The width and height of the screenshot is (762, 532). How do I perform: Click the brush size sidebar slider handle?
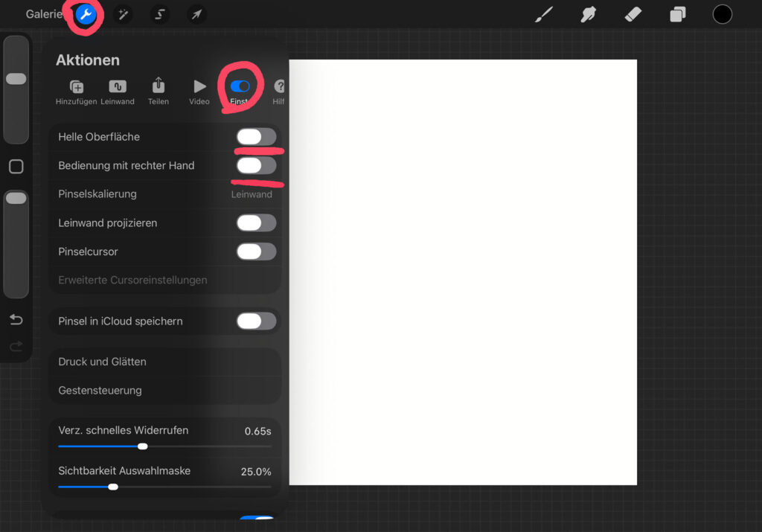tap(16, 79)
